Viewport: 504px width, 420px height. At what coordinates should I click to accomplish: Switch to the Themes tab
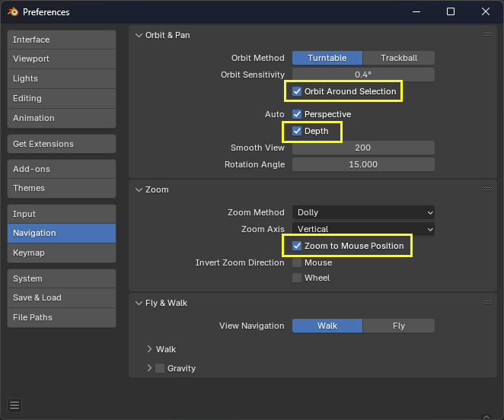tap(62, 188)
